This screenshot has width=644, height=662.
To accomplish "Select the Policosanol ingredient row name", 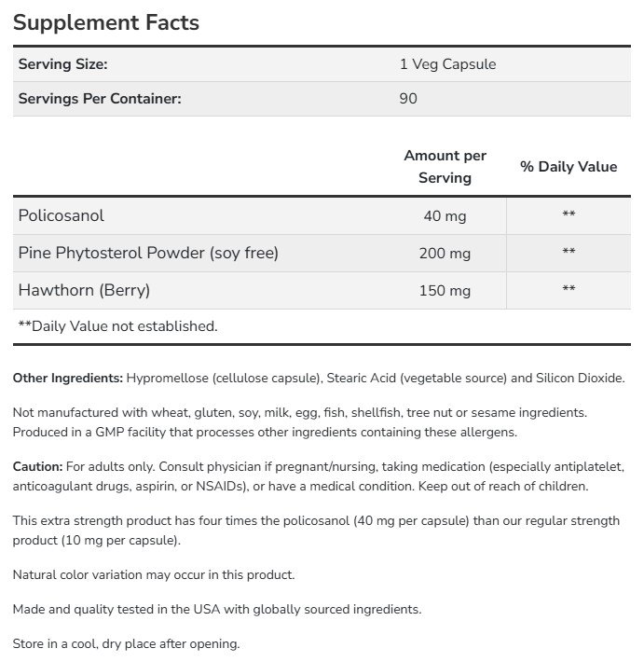I will [62, 215].
